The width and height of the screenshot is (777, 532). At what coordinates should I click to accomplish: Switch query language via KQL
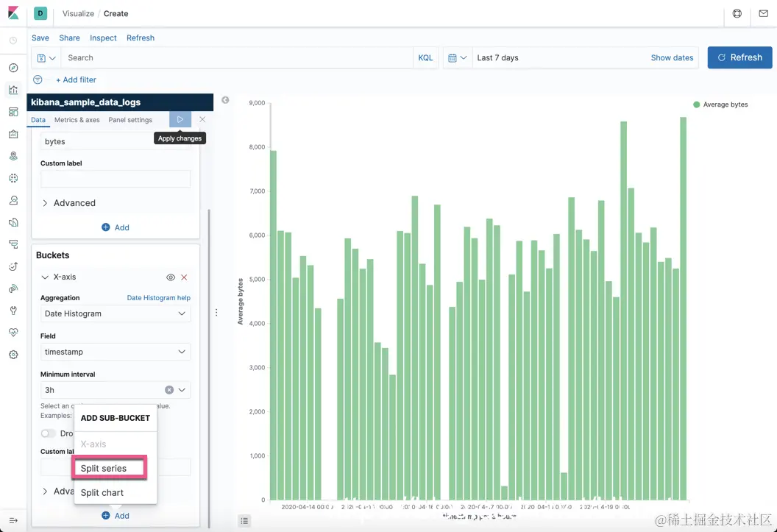425,58
